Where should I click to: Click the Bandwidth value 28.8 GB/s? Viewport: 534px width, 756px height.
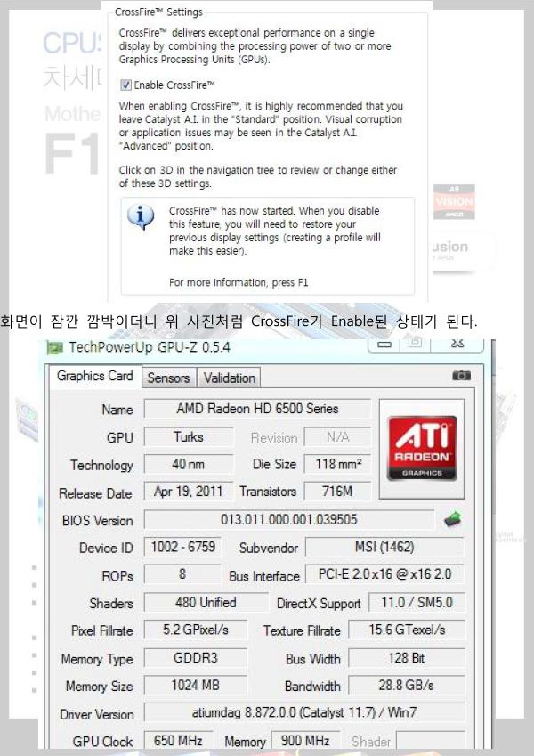click(x=407, y=685)
